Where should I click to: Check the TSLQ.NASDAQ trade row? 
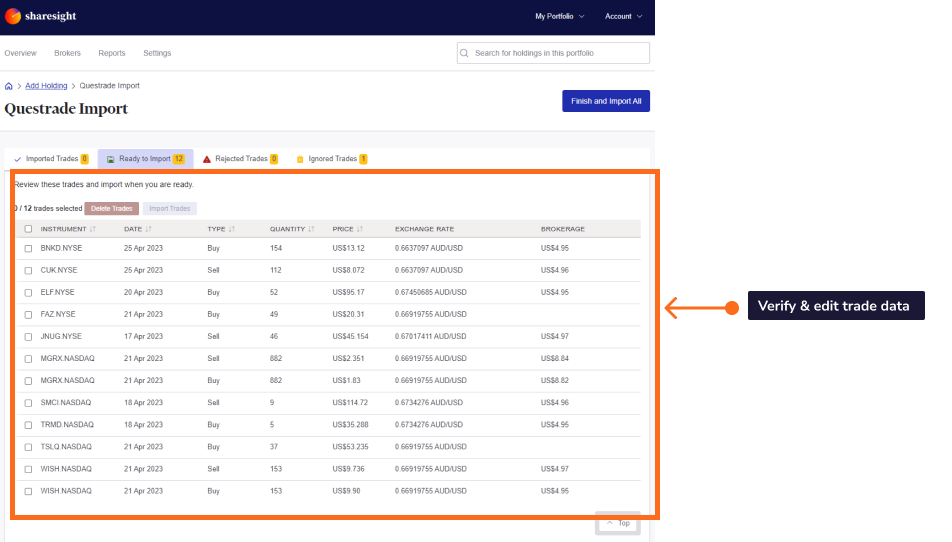[29, 447]
